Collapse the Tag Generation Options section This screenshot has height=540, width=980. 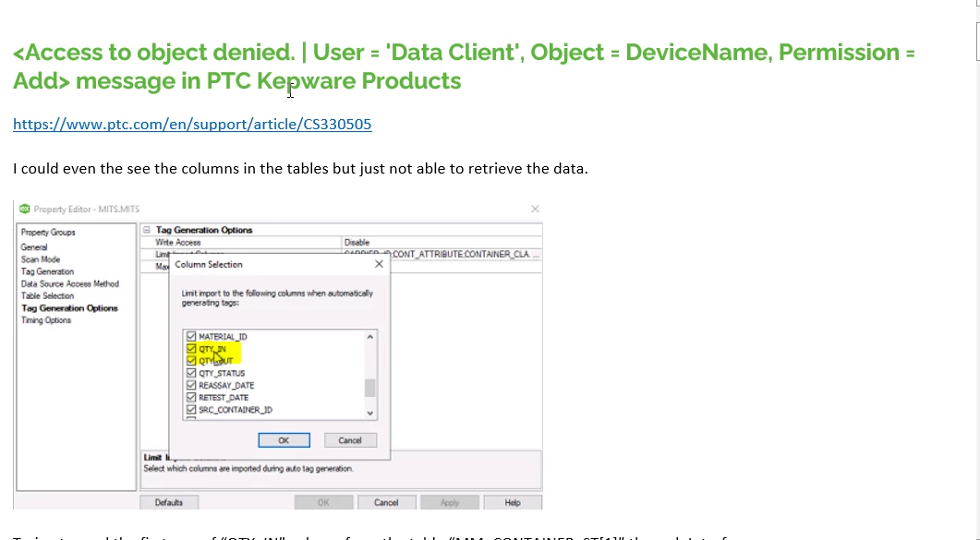[147, 230]
